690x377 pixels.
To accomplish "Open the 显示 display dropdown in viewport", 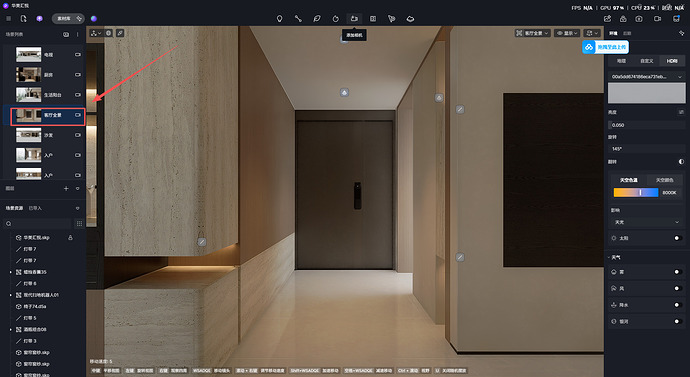I will (567, 33).
